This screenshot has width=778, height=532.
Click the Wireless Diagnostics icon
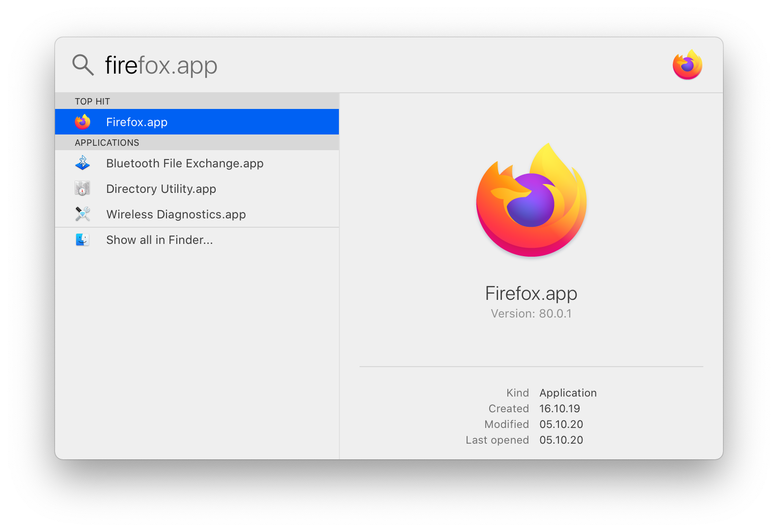[83, 214]
